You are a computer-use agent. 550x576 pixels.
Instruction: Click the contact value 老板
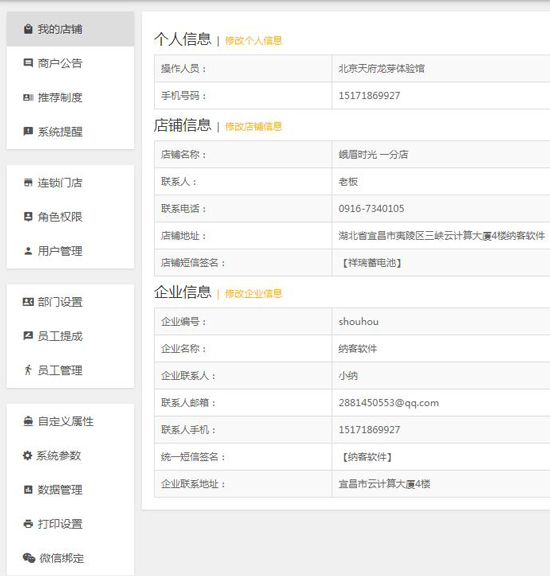click(x=348, y=181)
